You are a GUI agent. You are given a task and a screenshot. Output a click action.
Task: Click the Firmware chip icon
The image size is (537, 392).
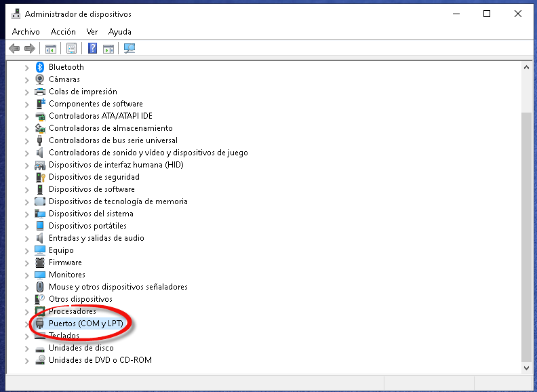tap(40, 262)
